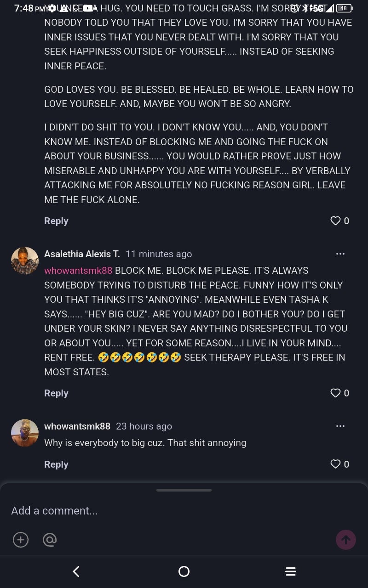Open three-dot menu on Asalethia Alexis T. comment
The width and height of the screenshot is (368, 588).
click(340, 254)
